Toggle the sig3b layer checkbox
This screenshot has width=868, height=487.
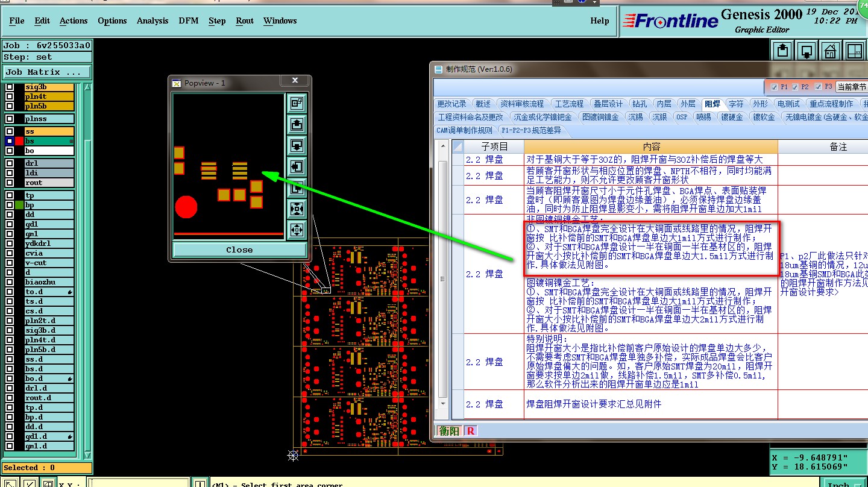click(x=10, y=87)
